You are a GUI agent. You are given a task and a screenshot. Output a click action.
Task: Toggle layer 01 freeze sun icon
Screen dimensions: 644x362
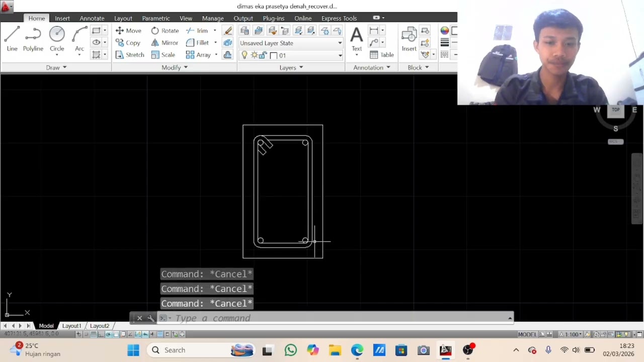point(254,55)
